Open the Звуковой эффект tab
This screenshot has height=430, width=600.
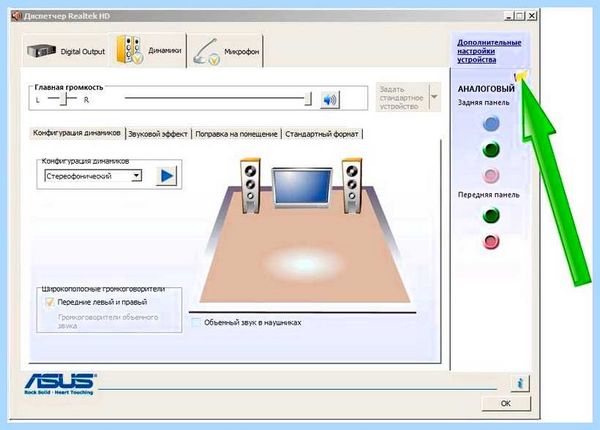158,134
